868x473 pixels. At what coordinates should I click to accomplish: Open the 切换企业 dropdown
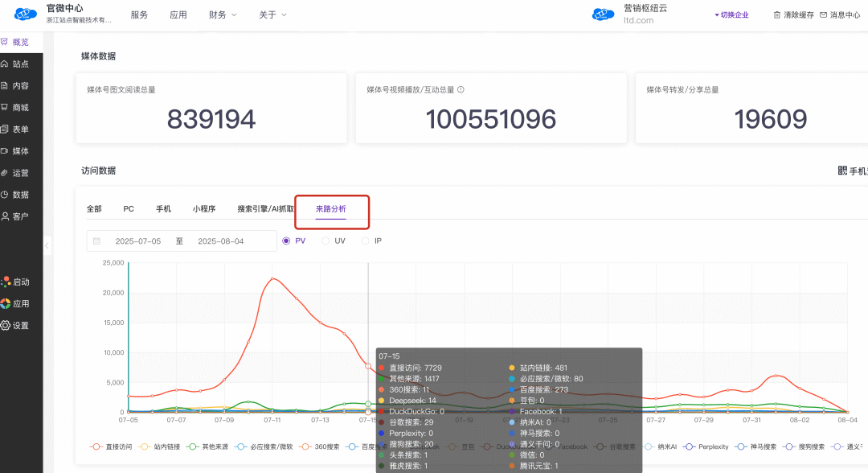(731, 14)
